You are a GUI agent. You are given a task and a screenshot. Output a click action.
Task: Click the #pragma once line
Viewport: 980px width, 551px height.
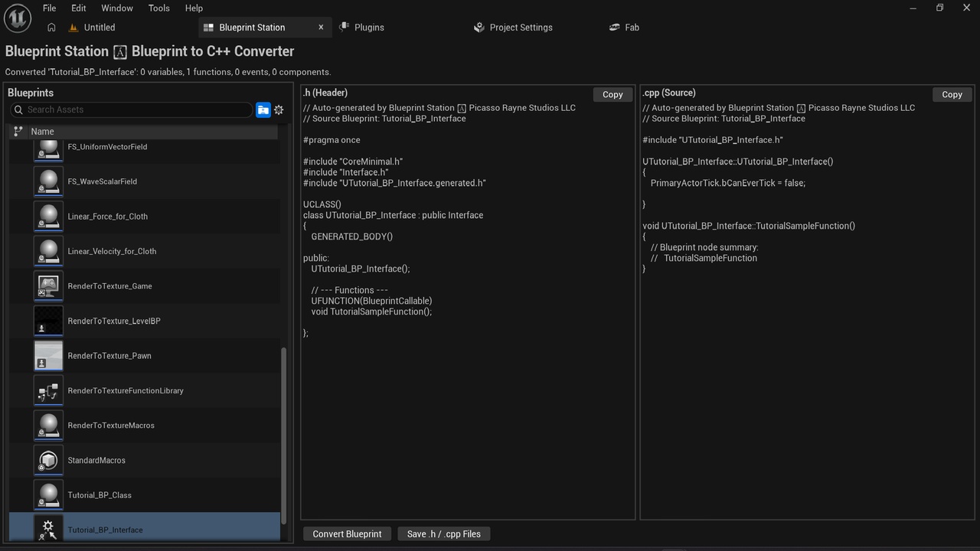pos(332,140)
